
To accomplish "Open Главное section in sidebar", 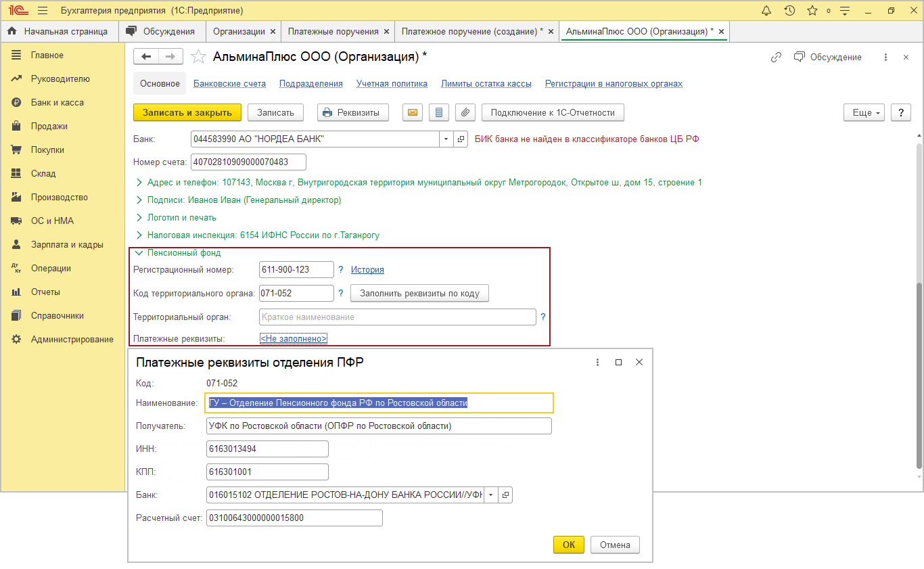I will (63, 55).
